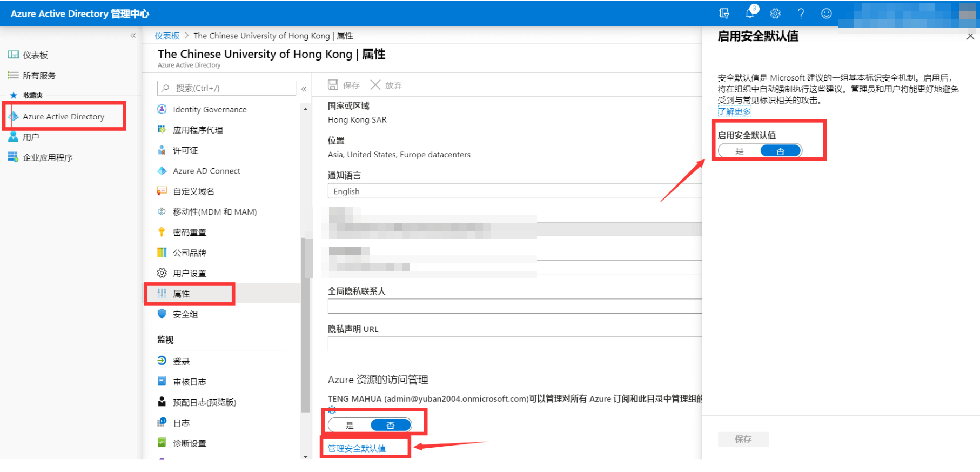Click the provisioning logs icon

(x=162, y=402)
